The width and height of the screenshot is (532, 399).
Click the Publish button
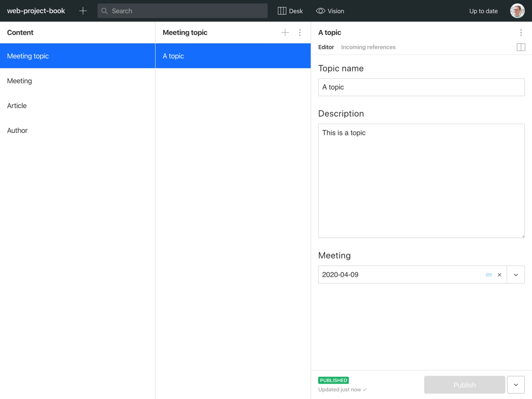click(x=465, y=385)
